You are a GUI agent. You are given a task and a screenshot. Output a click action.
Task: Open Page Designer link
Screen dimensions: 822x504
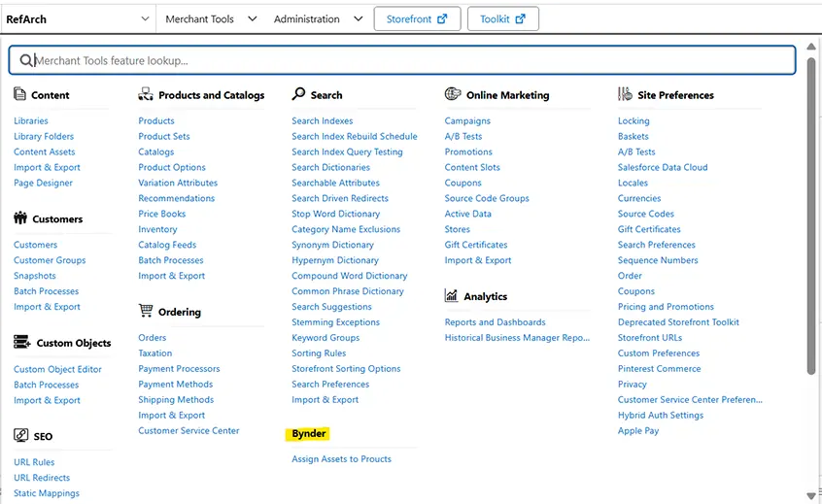pyautogui.click(x=43, y=183)
